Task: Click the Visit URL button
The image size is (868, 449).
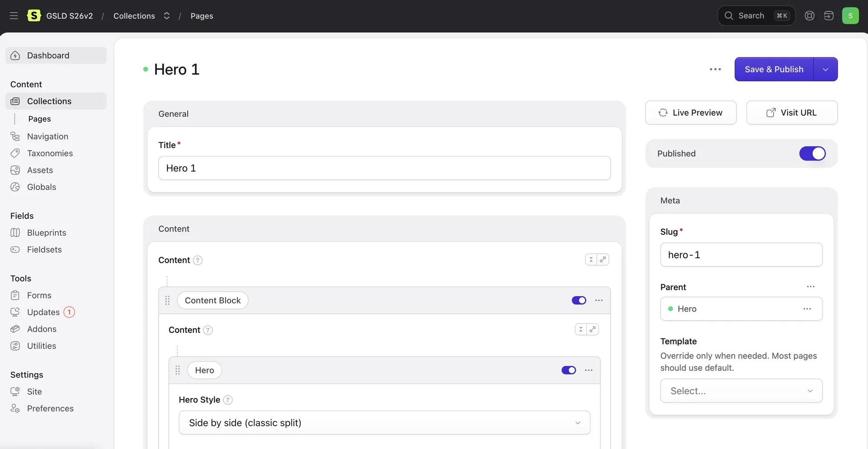Action: pos(792,113)
